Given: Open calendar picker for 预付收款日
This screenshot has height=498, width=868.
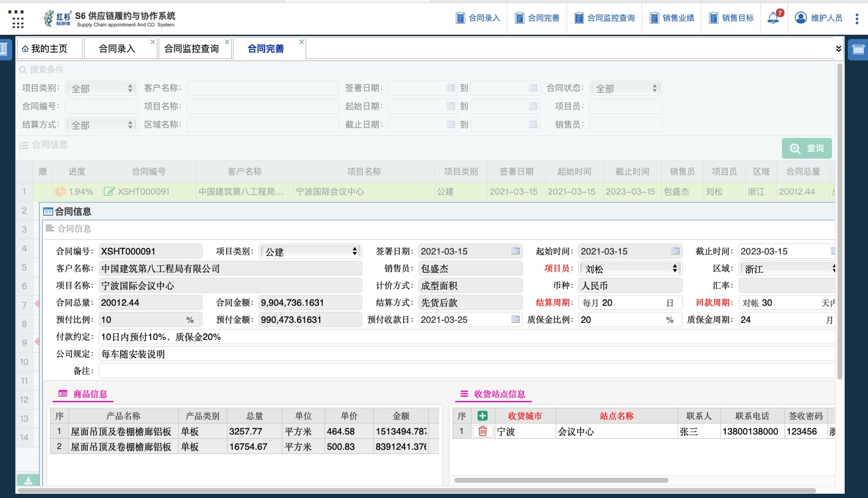Looking at the screenshot, I should coord(515,319).
